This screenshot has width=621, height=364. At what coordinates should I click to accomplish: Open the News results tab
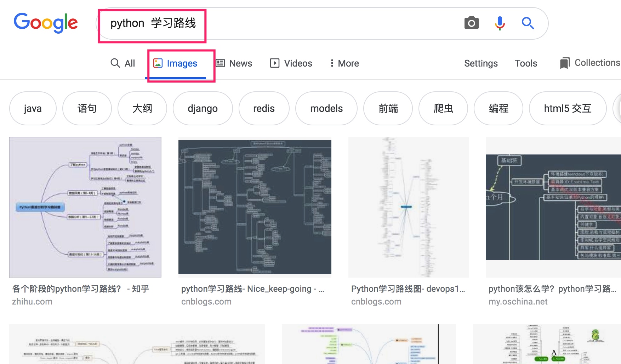[x=234, y=63]
